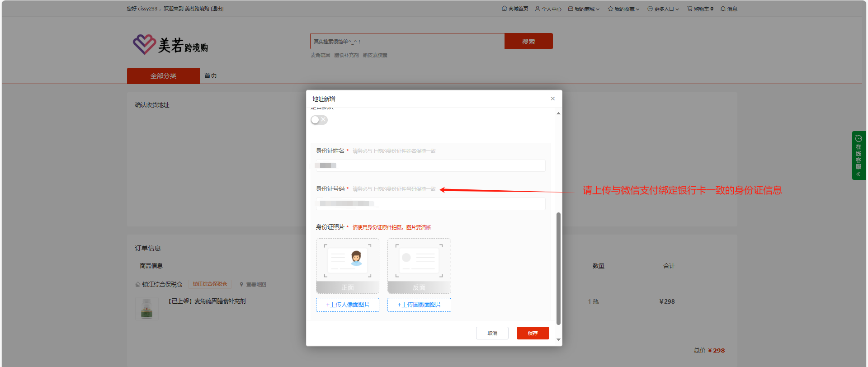
Task: Click the 美若跨境购 heart logo
Action: click(x=144, y=44)
